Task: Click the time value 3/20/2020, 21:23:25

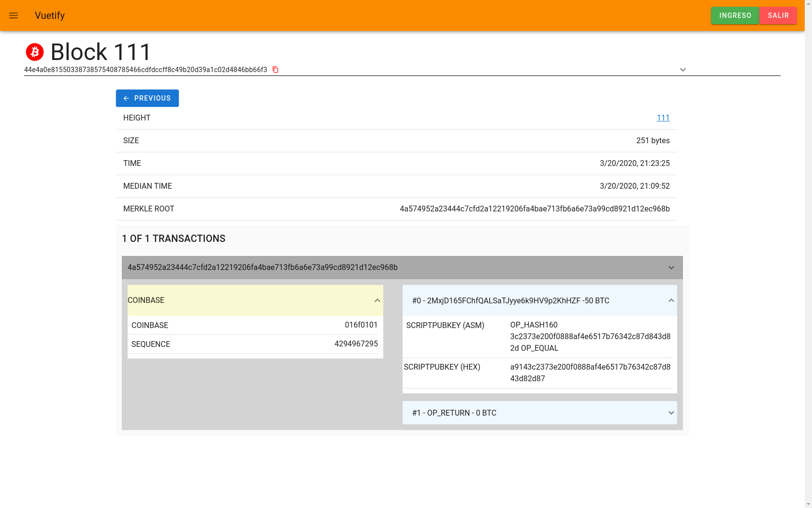Action: point(635,163)
